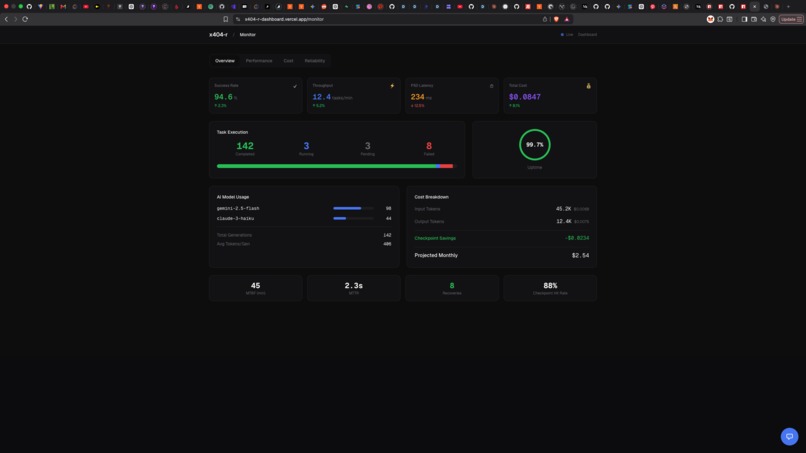Click the claude-3-haiku usage bar

pyautogui.click(x=353, y=219)
